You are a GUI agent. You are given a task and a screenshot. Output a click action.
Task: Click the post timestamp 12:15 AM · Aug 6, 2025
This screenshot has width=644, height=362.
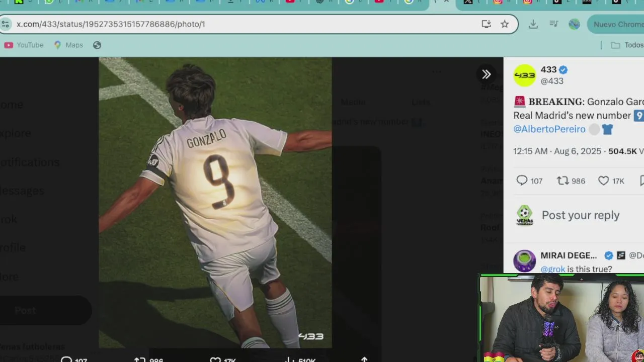(557, 151)
